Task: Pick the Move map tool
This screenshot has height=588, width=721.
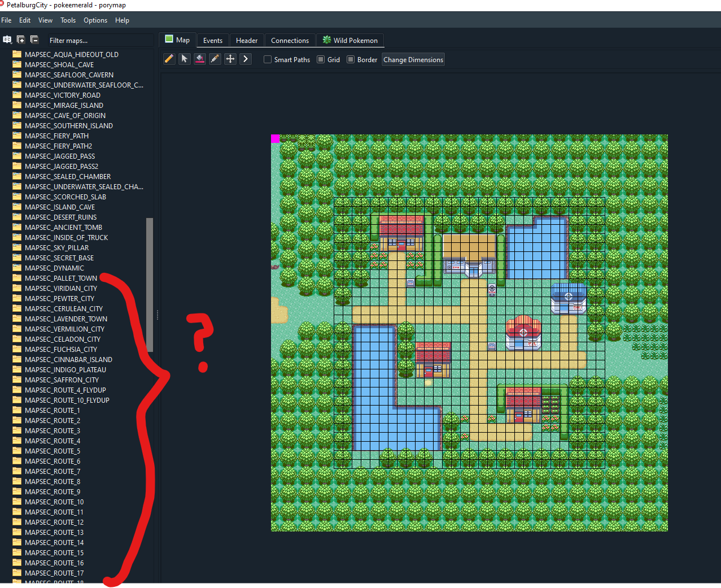Action: click(x=230, y=59)
